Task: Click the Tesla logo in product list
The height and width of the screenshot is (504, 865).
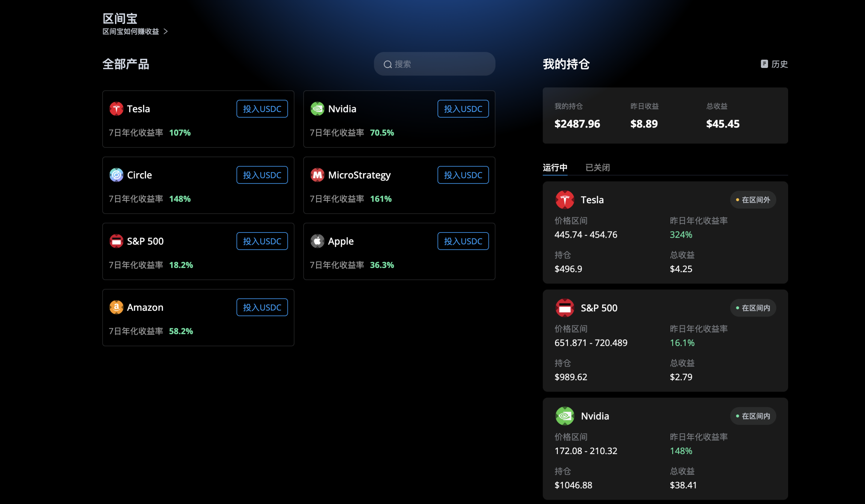Action: point(116,109)
